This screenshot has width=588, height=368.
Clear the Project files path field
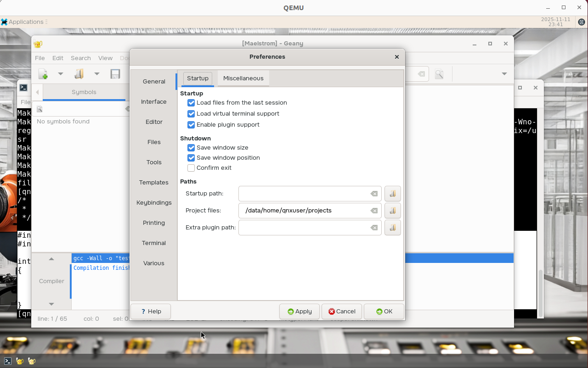[374, 211]
